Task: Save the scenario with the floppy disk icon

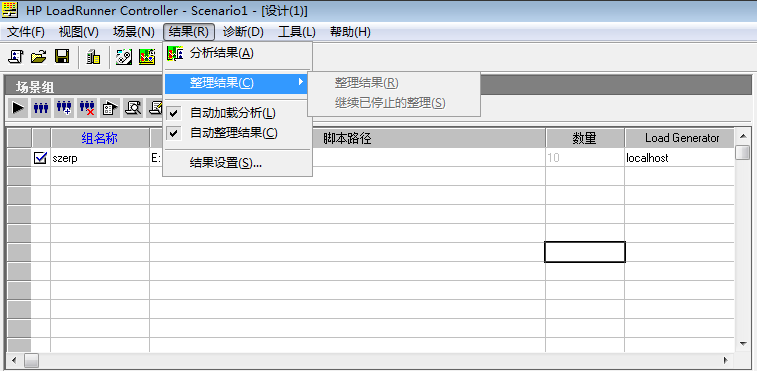Action: point(62,57)
